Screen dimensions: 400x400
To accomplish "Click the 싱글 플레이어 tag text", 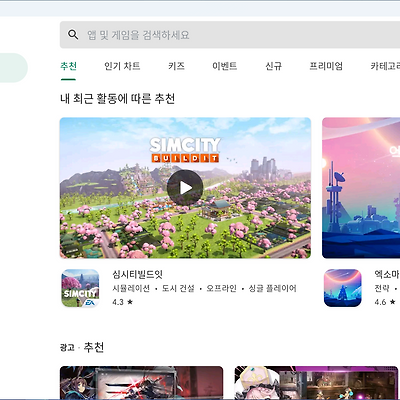I will 272,288.
